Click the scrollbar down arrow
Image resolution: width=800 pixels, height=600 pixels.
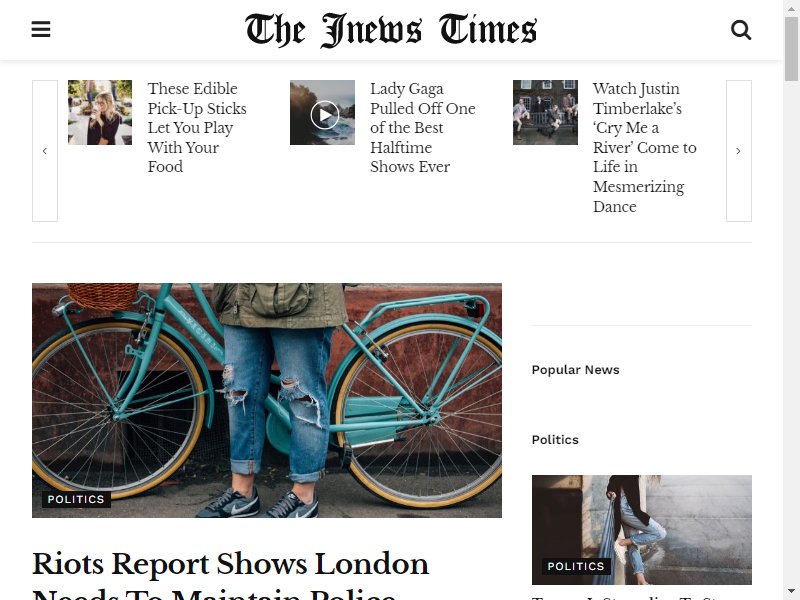[791, 592]
